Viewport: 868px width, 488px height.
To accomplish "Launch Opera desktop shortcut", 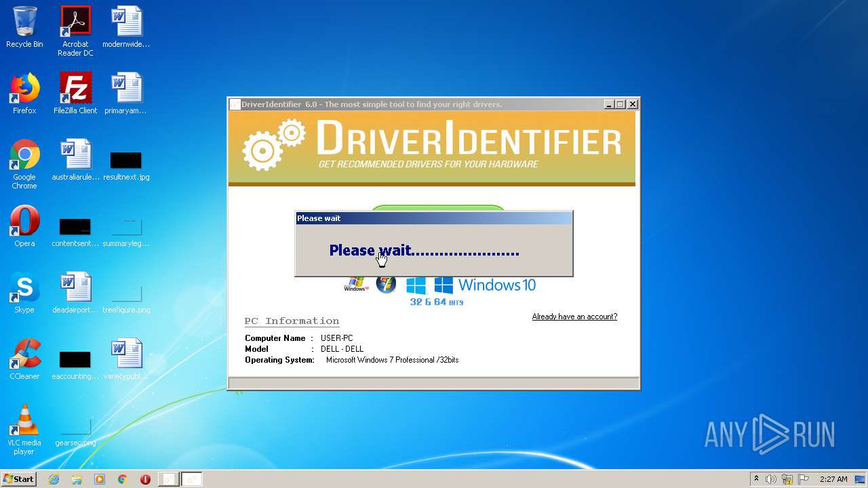I will click(24, 226).
